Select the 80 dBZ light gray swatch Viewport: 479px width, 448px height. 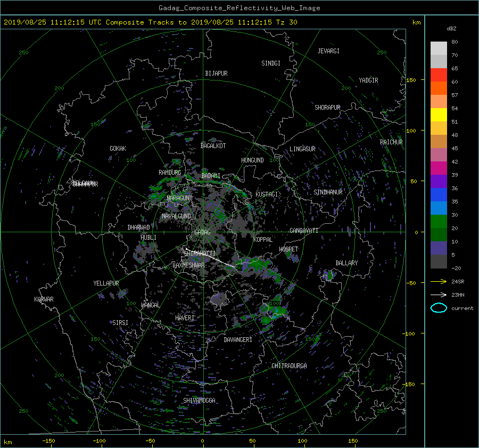(439, 48)
